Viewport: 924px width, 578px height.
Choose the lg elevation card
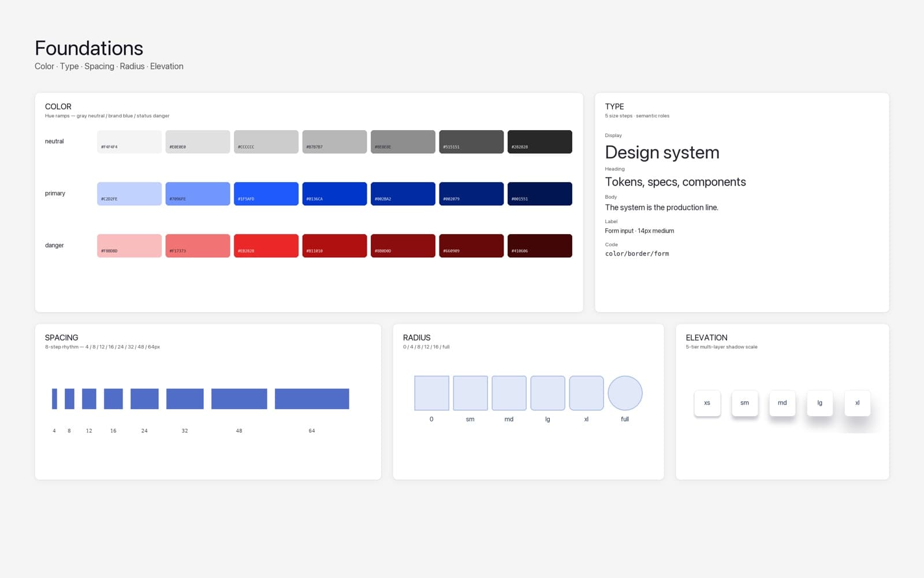pos(820,403)
